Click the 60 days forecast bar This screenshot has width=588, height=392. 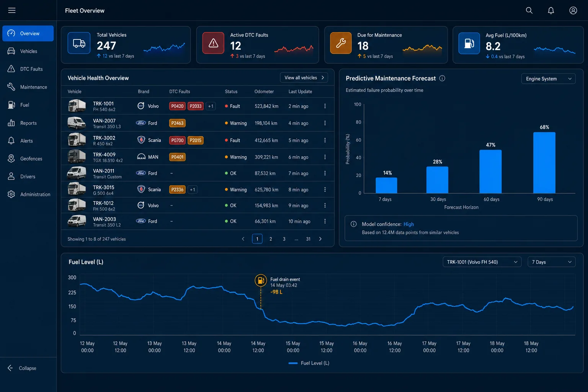(x=490, y=171)
